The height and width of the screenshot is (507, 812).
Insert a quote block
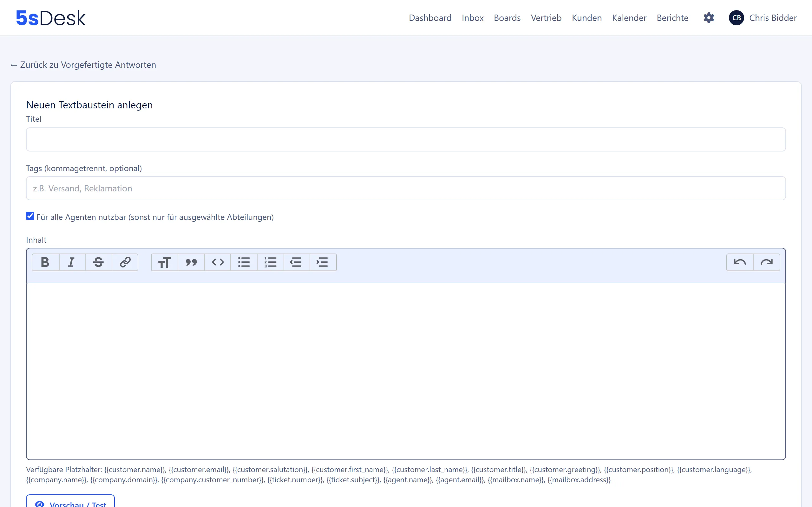pyautogui.click(x=191, y=262)
